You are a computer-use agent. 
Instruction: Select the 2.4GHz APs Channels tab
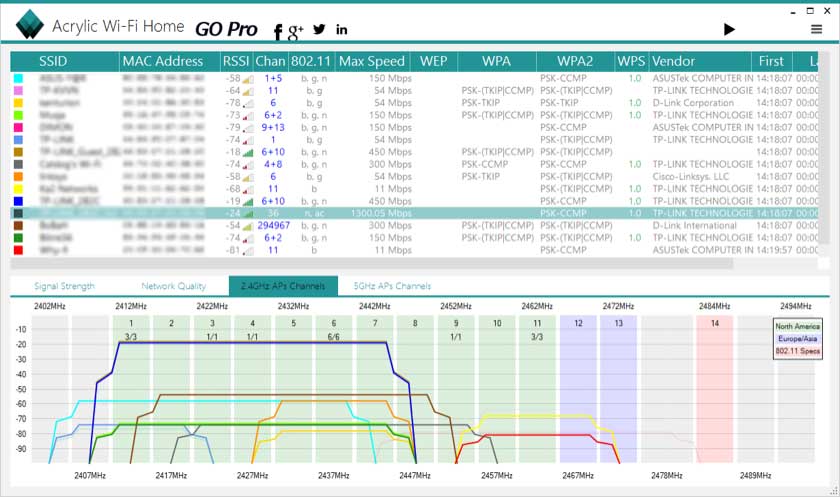tap(283, 286)
